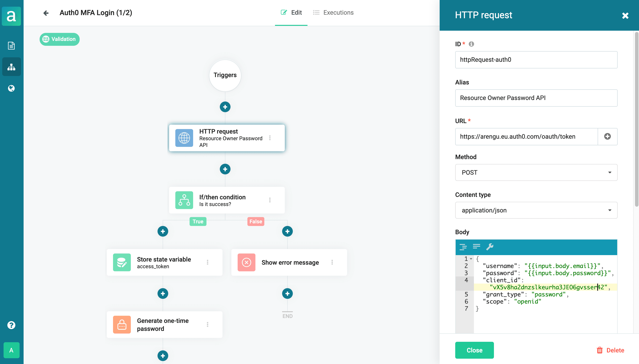Image resolution: width=639 pixels, height=364 pixels.
Task: Select the Store state variable icon
Action: (x=122, y=262)
